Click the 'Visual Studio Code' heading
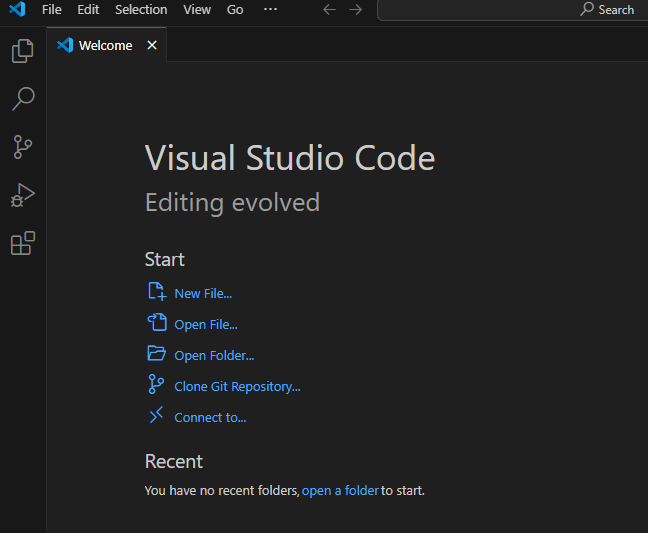The height and width of the screenshot is (533, 648). (x=290, y=157)
